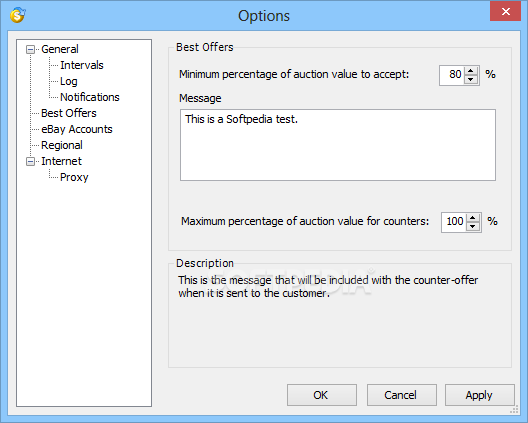
Task: Click the Message text box
Action: [x=338, y=145]
